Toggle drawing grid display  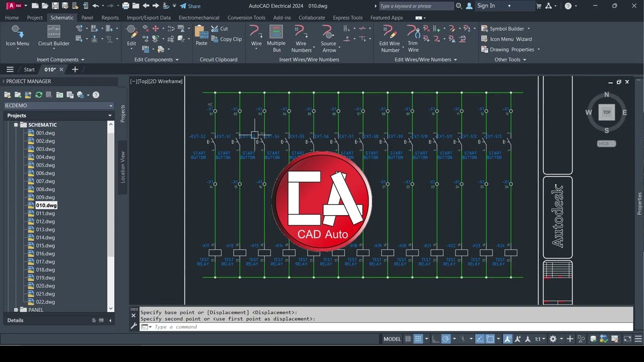[x=408, y=339]
